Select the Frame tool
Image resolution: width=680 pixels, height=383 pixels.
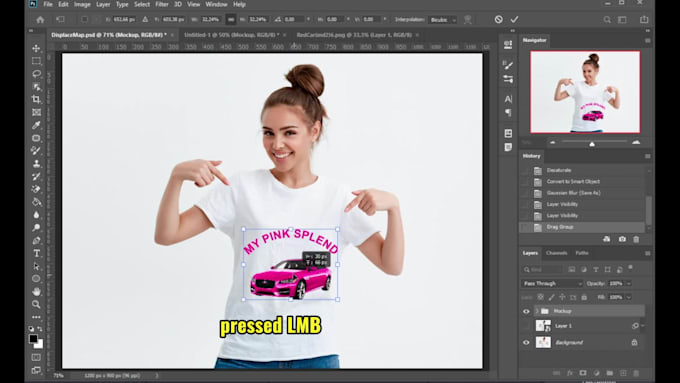tap(36, 112)
